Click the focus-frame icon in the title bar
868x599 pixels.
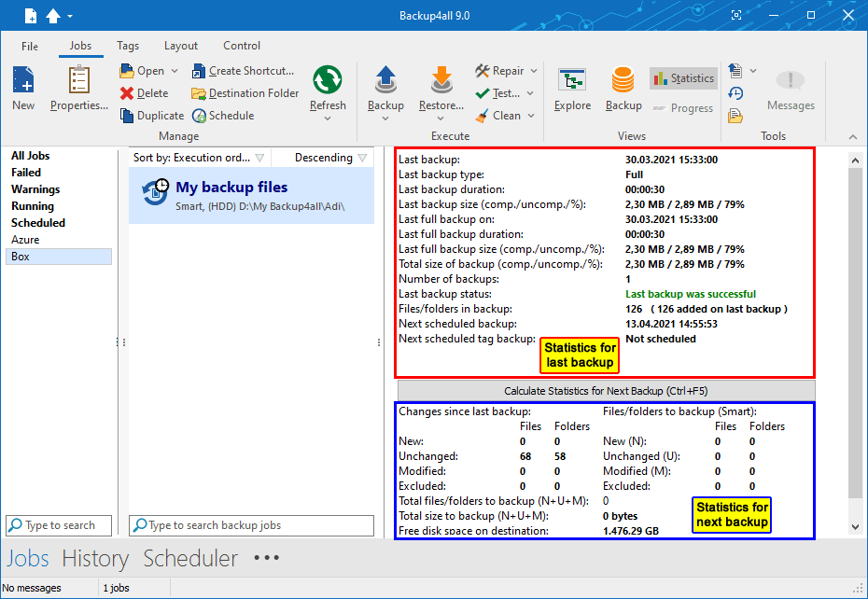pos(736,15)
